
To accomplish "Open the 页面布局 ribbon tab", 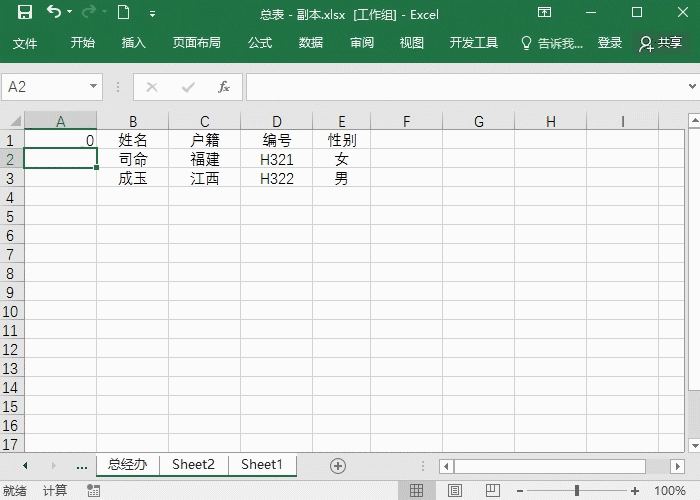I will point(196,43).
